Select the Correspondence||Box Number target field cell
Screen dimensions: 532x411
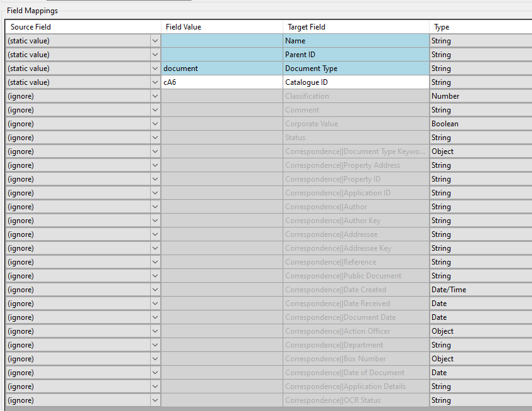[x=356, y=359]
